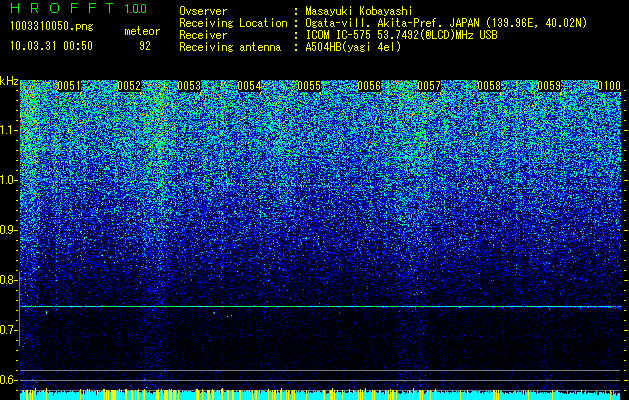The image size is (629, 400).
Task: Click the 0053 time marker
Action: tap(189, 86)
